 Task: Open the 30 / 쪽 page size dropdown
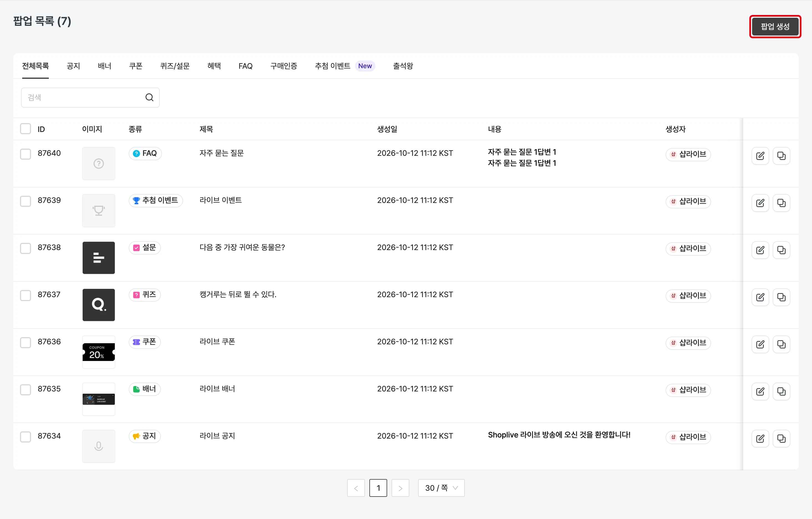[x=441, y=488]
